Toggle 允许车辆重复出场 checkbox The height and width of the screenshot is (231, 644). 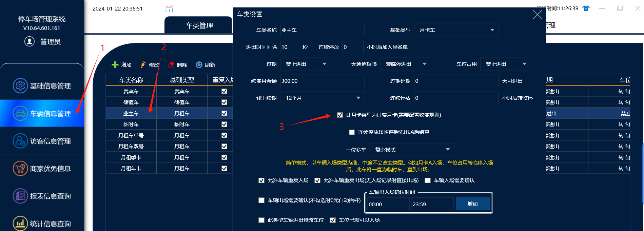[x=317, y=180]
